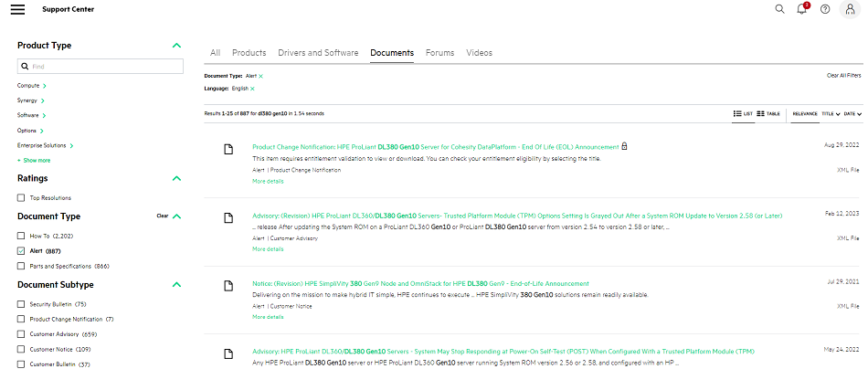This screenshot has width=868, height=369.
Task: Remove the Alert document type filter
Action: [x=260, y=76]
